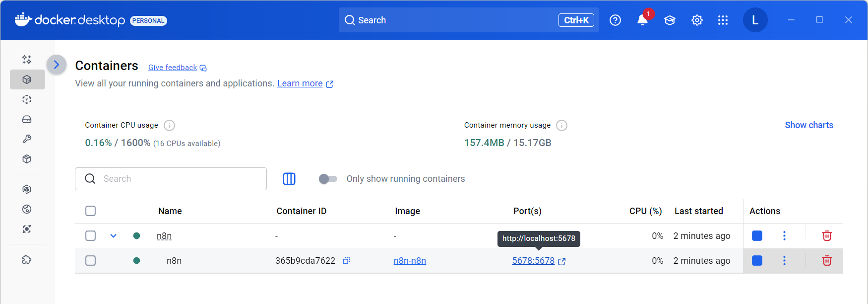Open Images view in sidebar
The image size is (868, 304).
pos(27,99)
